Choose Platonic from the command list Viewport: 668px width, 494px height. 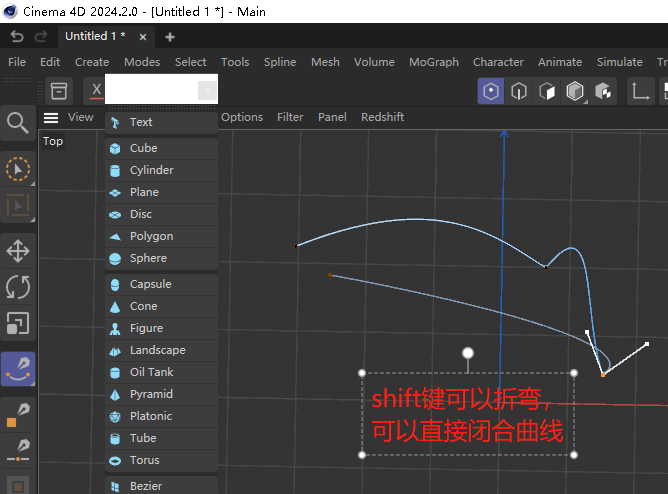(x=161, y=416)
